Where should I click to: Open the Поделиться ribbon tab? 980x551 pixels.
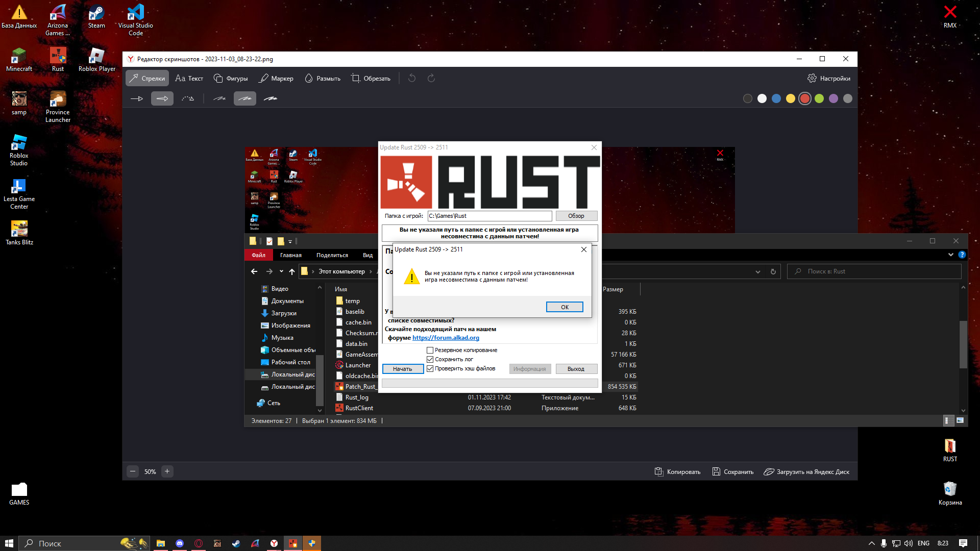[332, 255]
